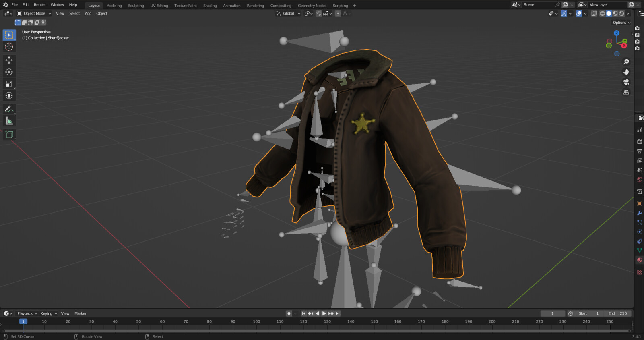Screen dimensions: 644x340
Task: Open the pivot point dropdown
Action: pos(309,14)
